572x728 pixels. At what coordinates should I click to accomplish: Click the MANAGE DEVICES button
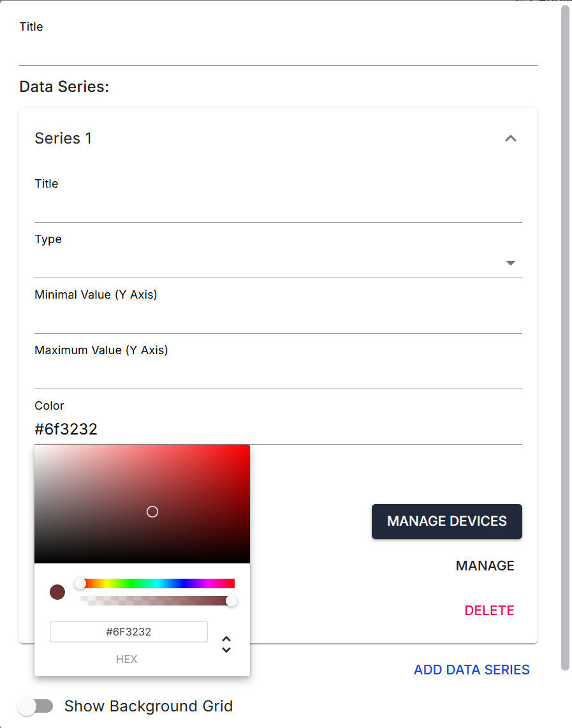(x=446, y=521)
